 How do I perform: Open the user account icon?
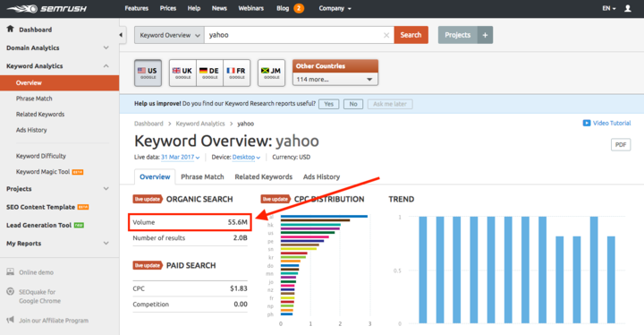tap(628, 8)
